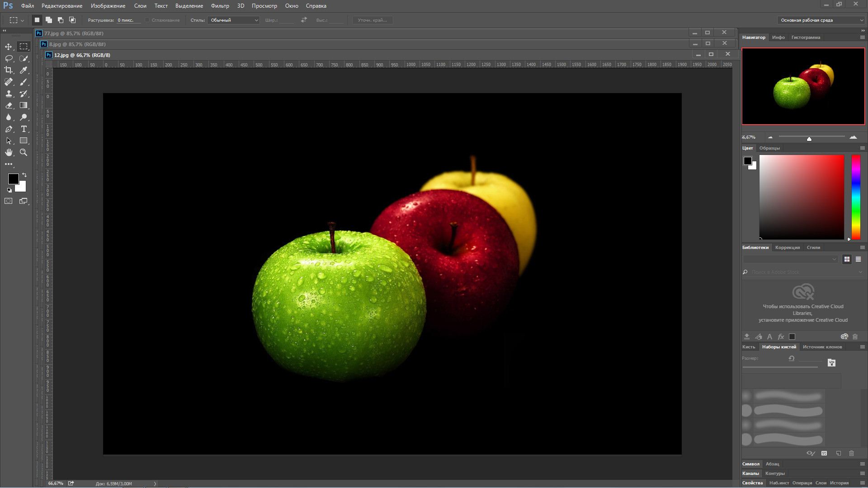Viewport: 868px width, 488px height.
Task: Select the Horizontal Type tool
Action: 24,129
